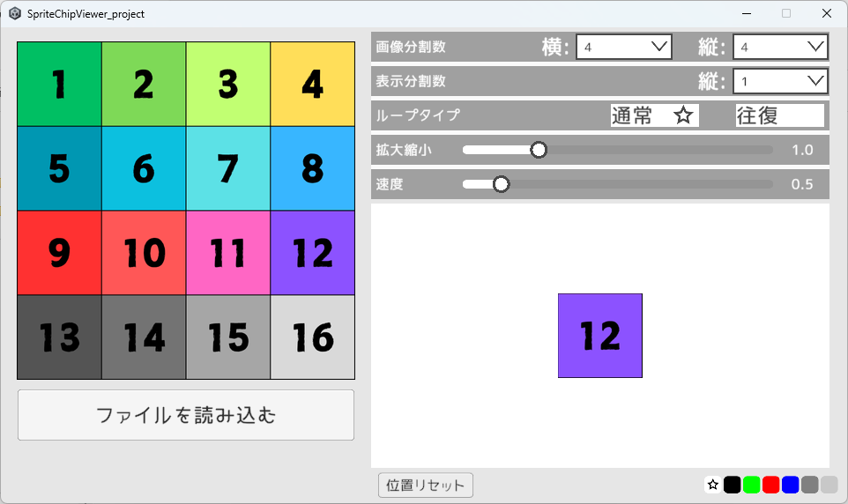Screen dimensions: 848x504
Task: Click the ファイルを読み込む button
Action: coord(186,415)
